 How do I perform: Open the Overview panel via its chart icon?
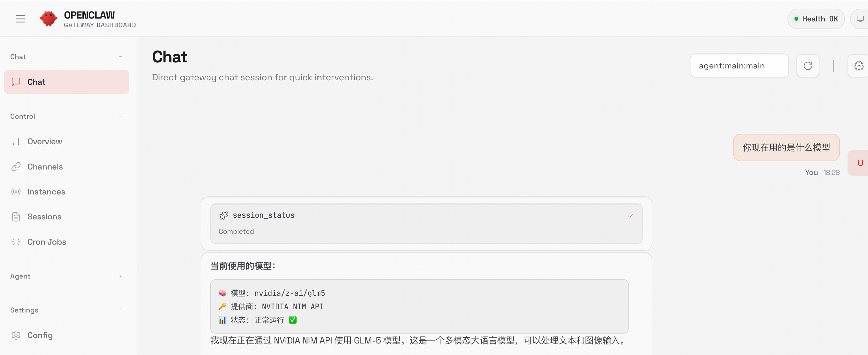pos(16,142)
